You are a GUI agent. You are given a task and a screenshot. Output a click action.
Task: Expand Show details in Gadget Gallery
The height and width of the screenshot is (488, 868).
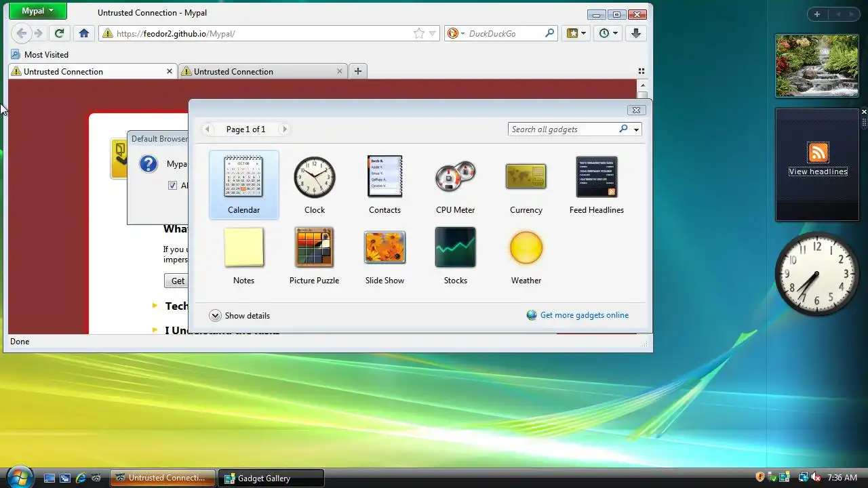(239, 315)
